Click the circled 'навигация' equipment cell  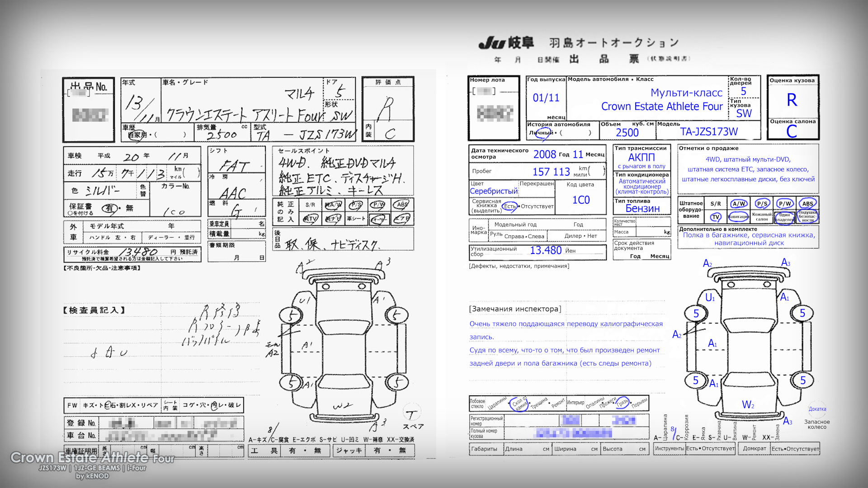pyautogui.click(x=739, y=217)
